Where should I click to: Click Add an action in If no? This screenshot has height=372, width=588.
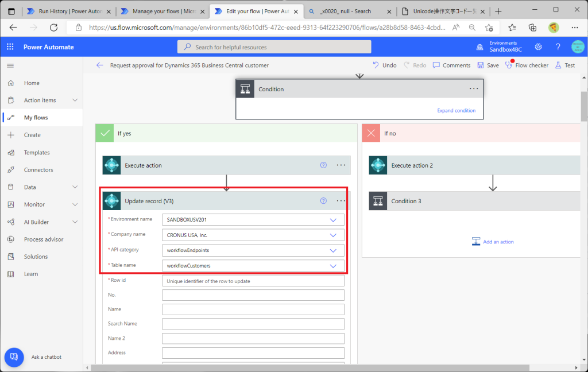[x=493, y=242]
